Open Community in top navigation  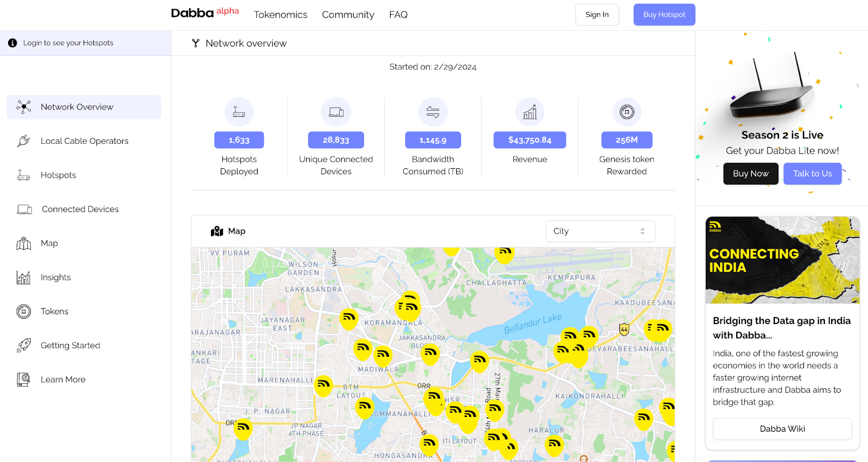[x=348, y=15]
